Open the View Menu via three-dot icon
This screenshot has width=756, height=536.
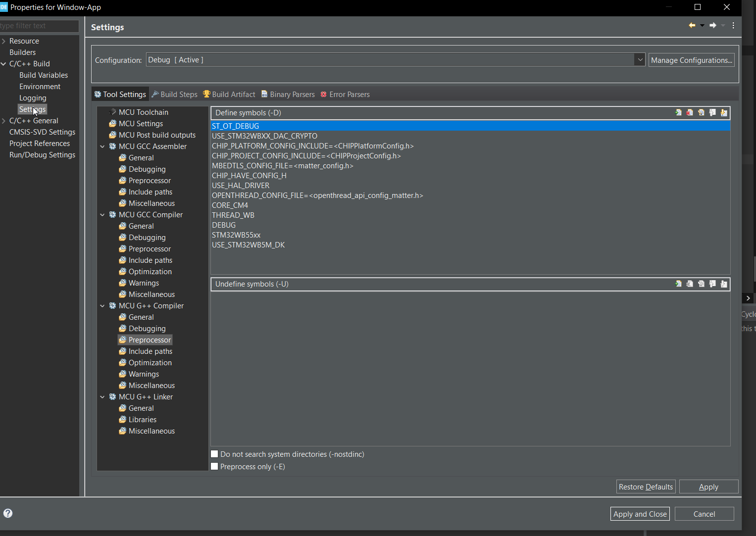click(x=733, y=25)
